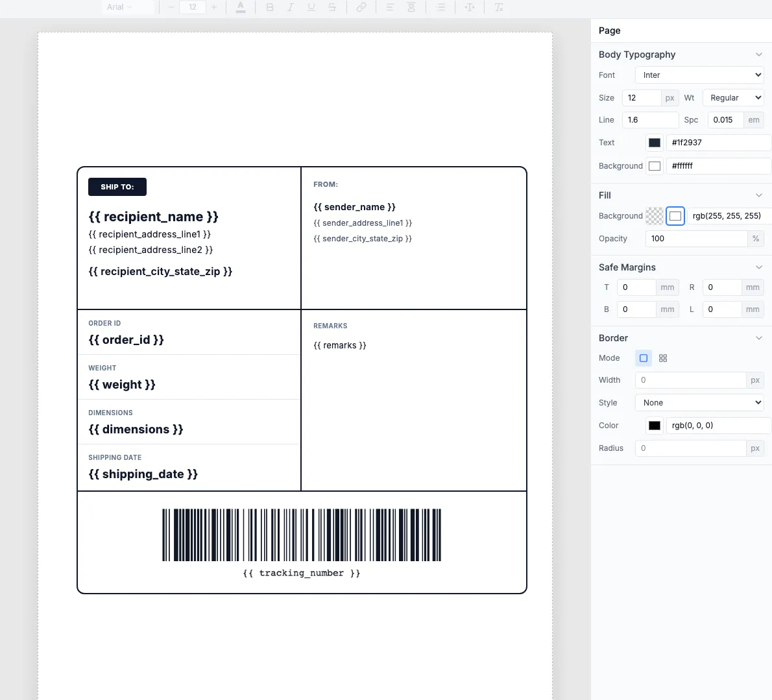
Task: Click the toolbar font size field
Action: (193, 7)
